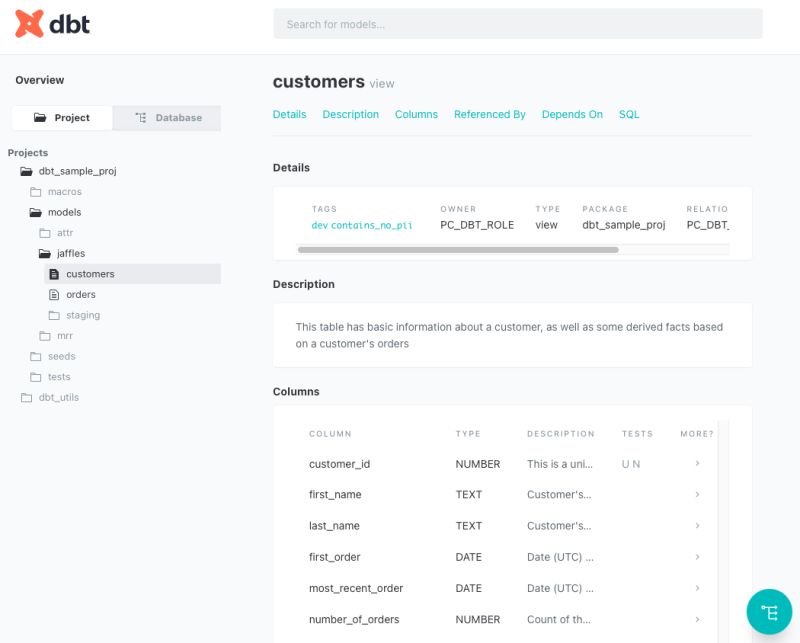
Task: Switch to the SQL tab
Action: [x=629, y=114]
